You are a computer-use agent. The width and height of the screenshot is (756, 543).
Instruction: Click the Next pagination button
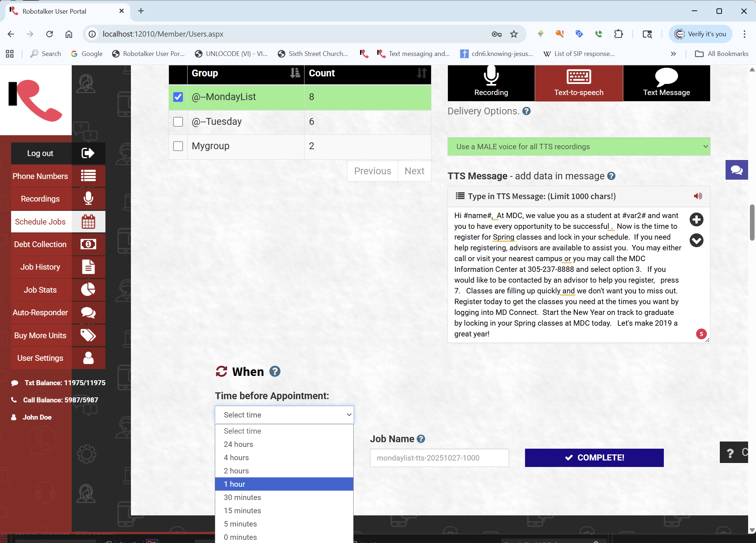click(414, 171)
